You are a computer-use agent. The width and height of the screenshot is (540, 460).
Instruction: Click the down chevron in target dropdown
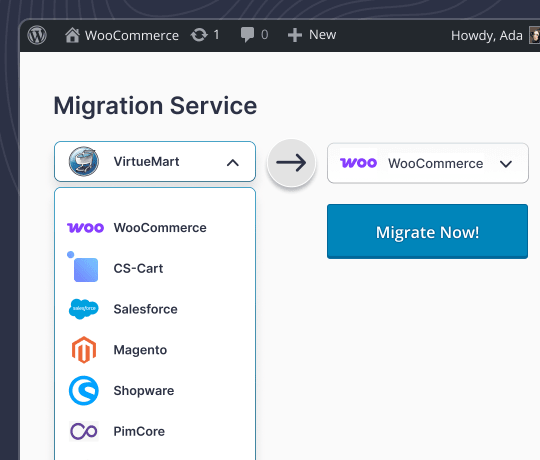[x=506, y=164]
